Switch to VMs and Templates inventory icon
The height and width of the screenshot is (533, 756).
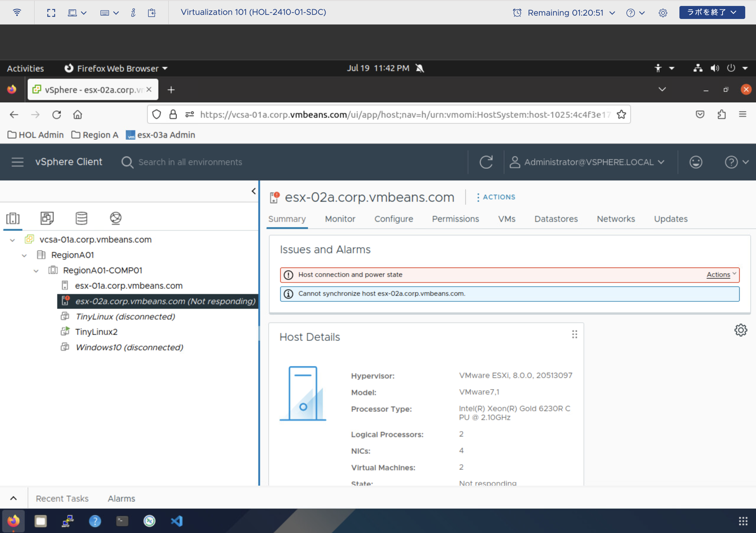(x=47, y=218)
